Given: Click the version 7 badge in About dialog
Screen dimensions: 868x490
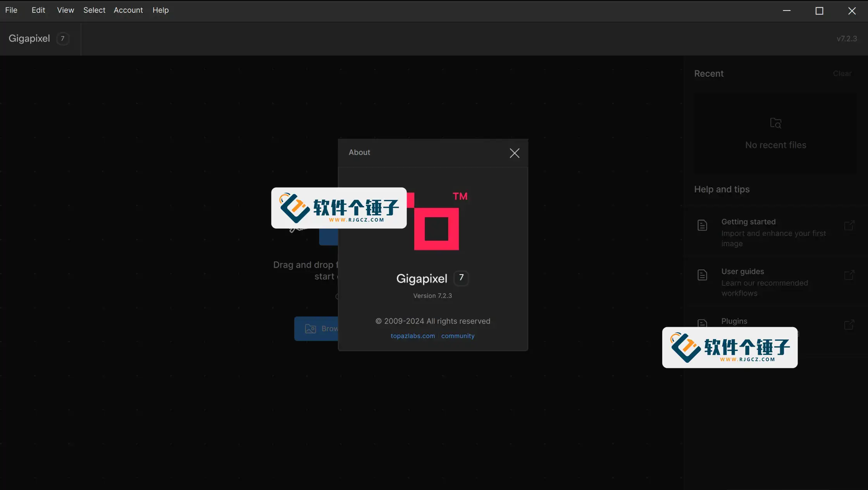Looking at the screenshot, I should click(461, 278).
